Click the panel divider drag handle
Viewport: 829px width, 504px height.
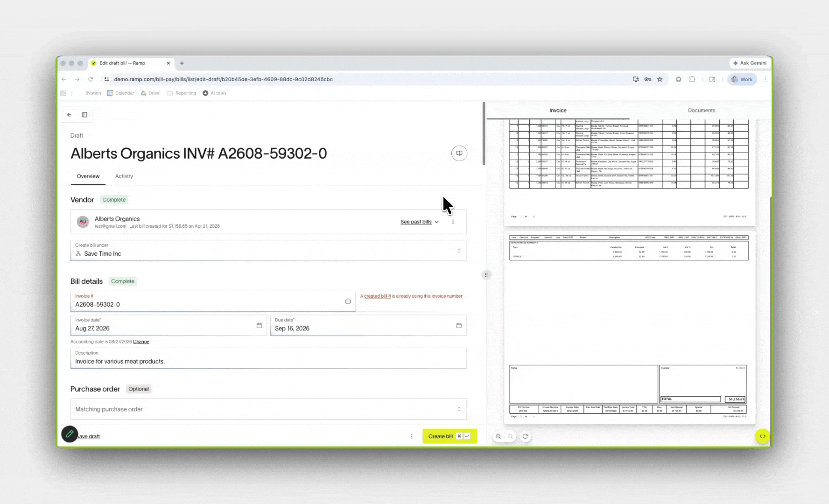pos(486,275)
